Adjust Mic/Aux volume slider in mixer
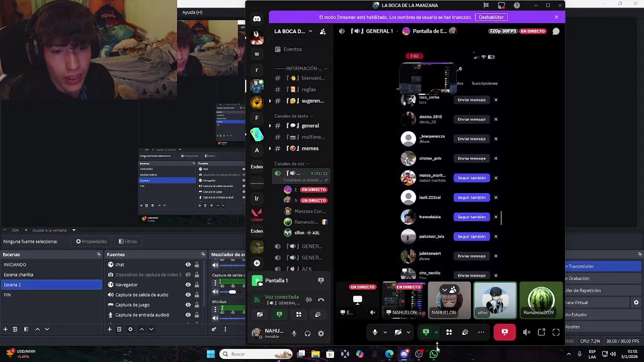 coord(232,318)
